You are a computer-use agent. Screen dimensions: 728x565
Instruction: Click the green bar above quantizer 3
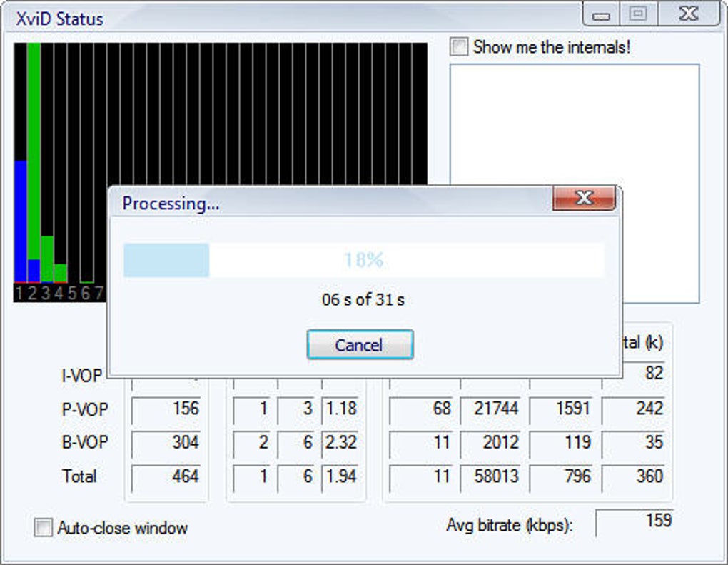(x=47, y=259)
